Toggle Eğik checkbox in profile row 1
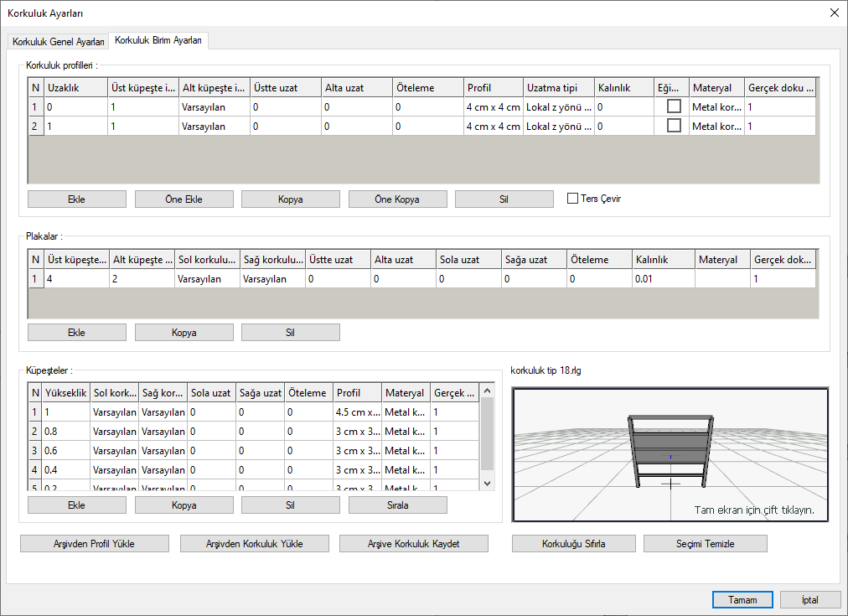Image resolution: width=848 pixels, height=616 pixels. 673,106
